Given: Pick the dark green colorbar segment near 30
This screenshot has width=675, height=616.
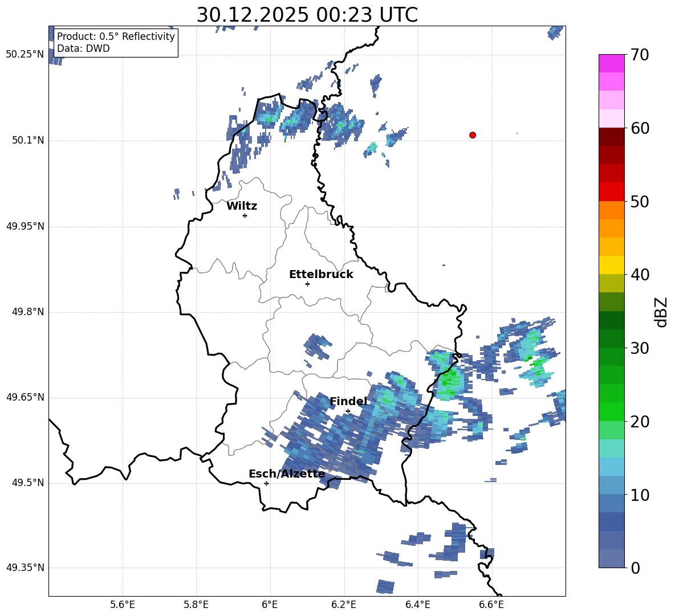Looking at the screenshot, I should pyautogui.click(x=611, y=338).
